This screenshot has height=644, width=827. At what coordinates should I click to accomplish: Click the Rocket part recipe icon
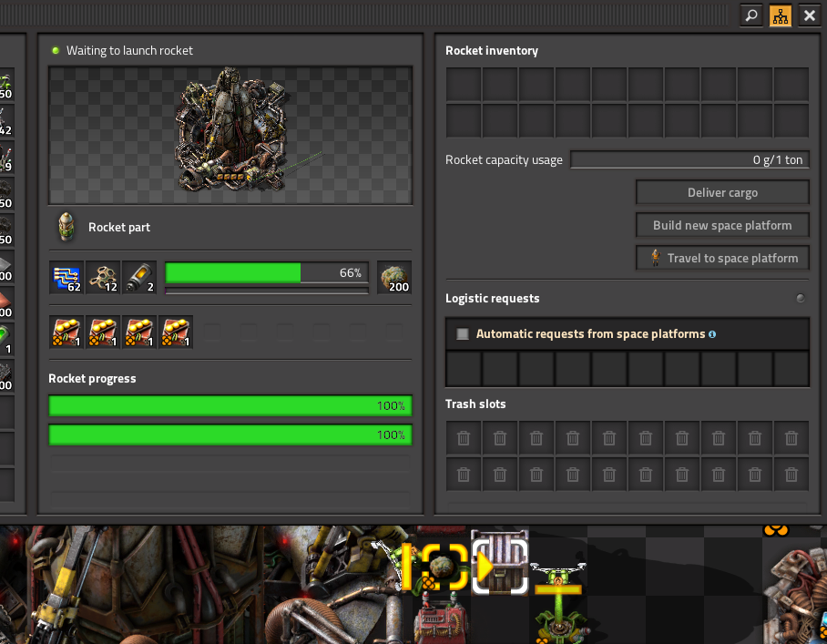66,227
